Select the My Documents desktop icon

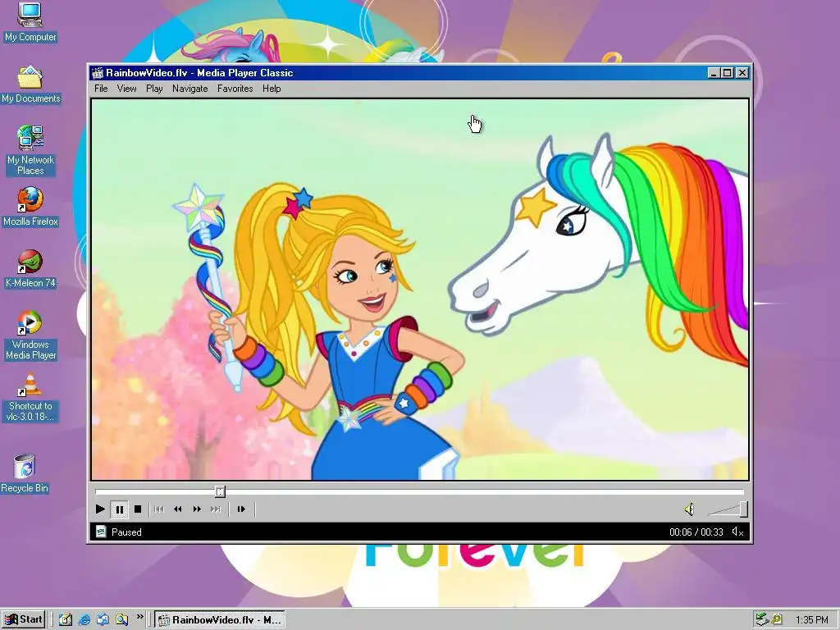point(30,84)
